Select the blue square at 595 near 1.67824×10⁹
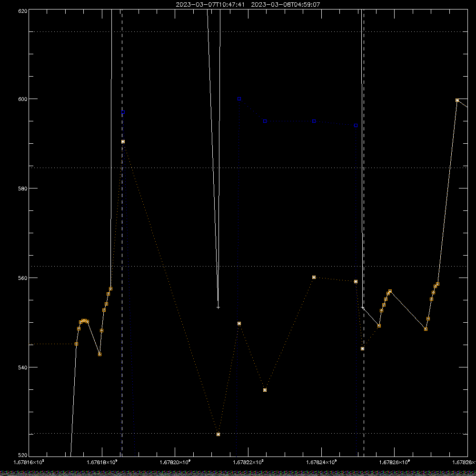Viewport: 476px width, 476px height. click(314, 121)
